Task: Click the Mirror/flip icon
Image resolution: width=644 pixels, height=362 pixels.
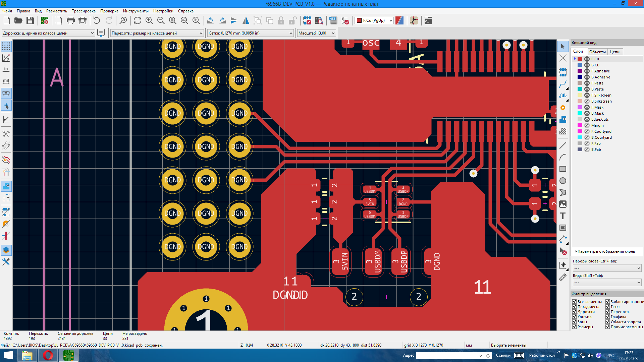Action: pyautogui.click(x=246, y=21)
